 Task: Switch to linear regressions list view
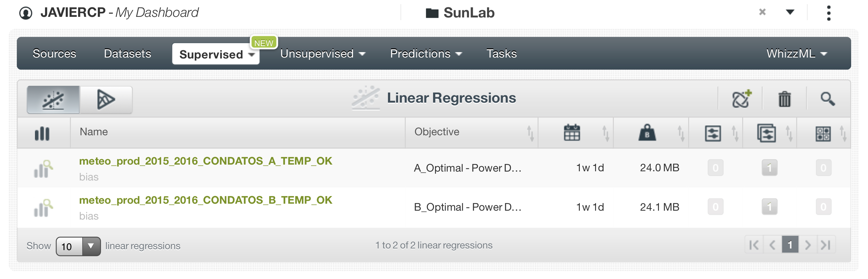[53, 100]
